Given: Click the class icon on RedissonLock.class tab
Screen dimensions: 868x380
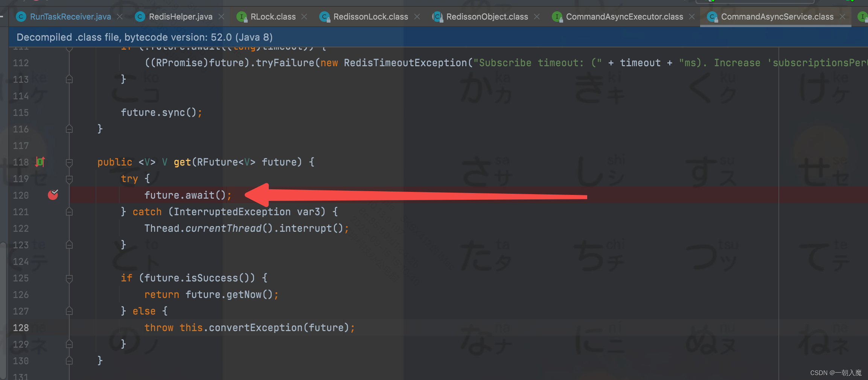Looking at the screenshot, I should click(x=324, y=17).
